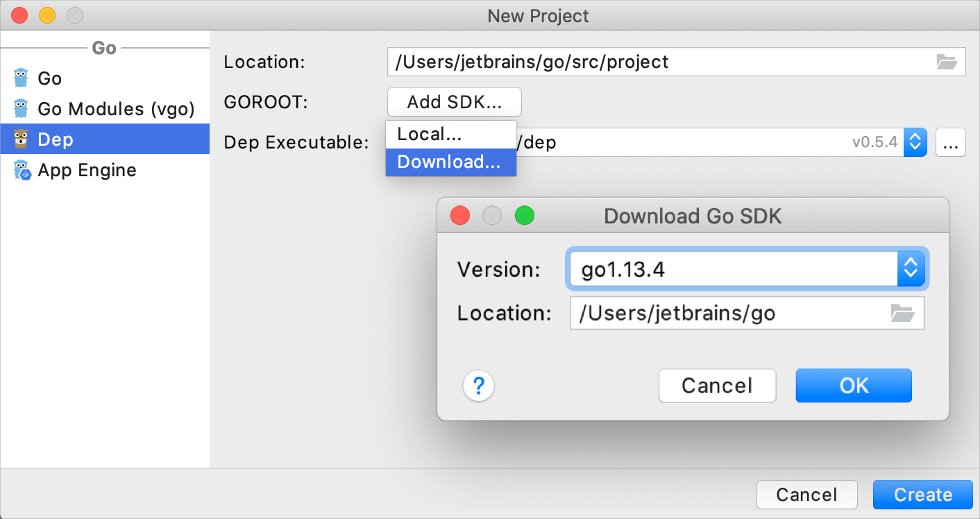Click the Dep project type icon
The image size is (980, 519).
(x=22, y=139)
